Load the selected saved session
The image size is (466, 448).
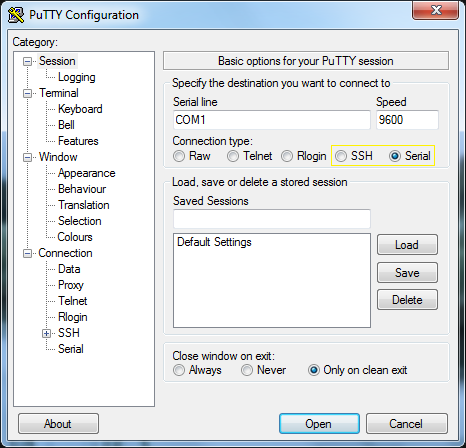[x=407, y=245]
